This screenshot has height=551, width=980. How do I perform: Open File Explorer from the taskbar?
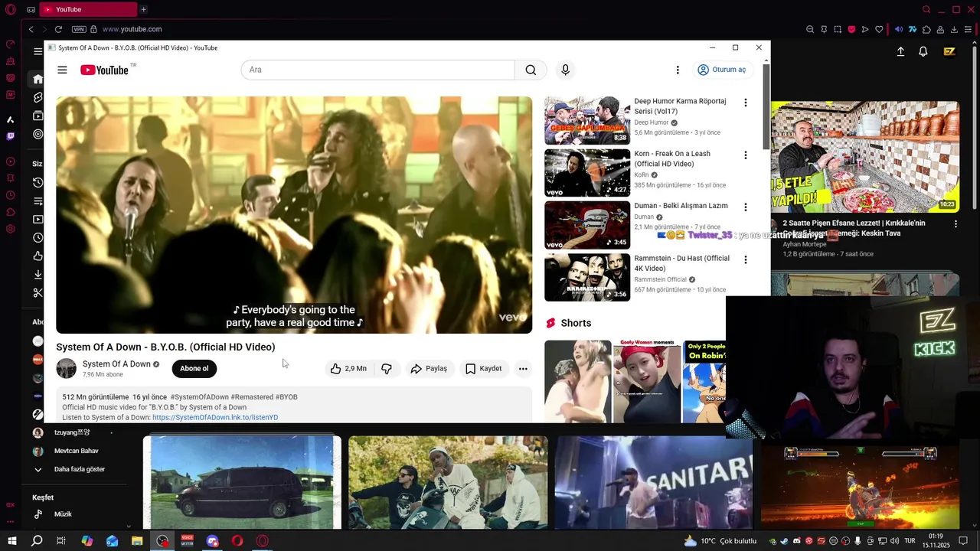click(137, 541)
